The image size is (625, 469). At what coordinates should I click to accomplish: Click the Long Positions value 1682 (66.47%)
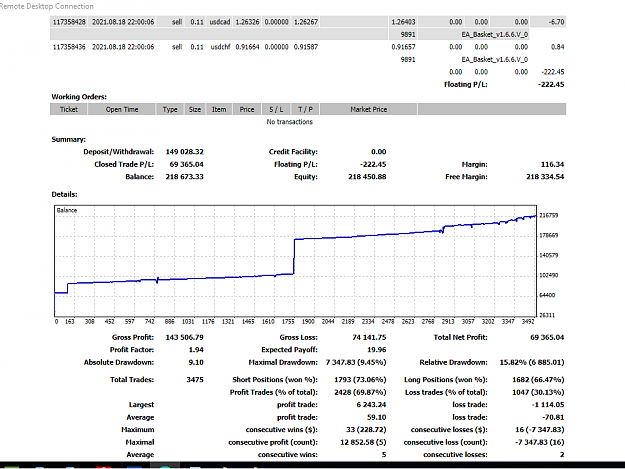(538, 380)
